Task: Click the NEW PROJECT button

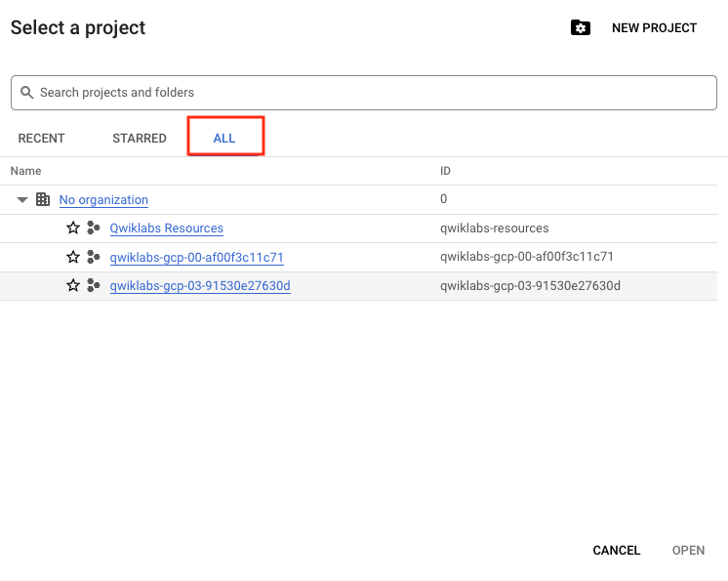Action: pos(654,28)
